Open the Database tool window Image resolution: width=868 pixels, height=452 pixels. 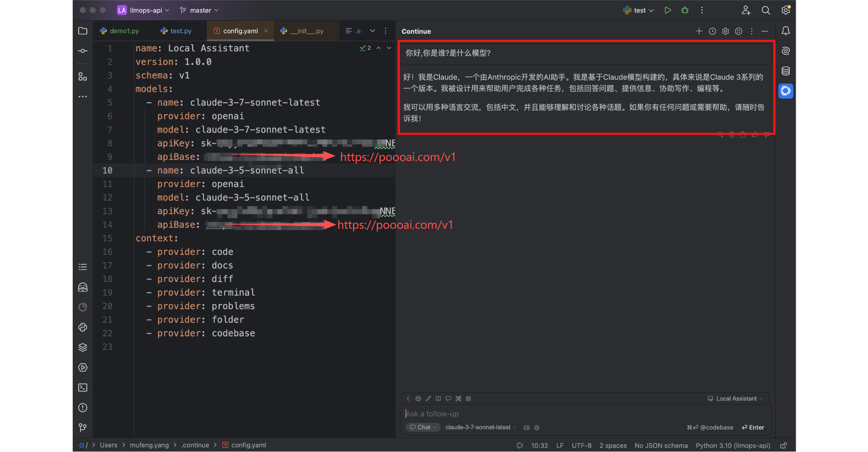[x=786, y=71]
